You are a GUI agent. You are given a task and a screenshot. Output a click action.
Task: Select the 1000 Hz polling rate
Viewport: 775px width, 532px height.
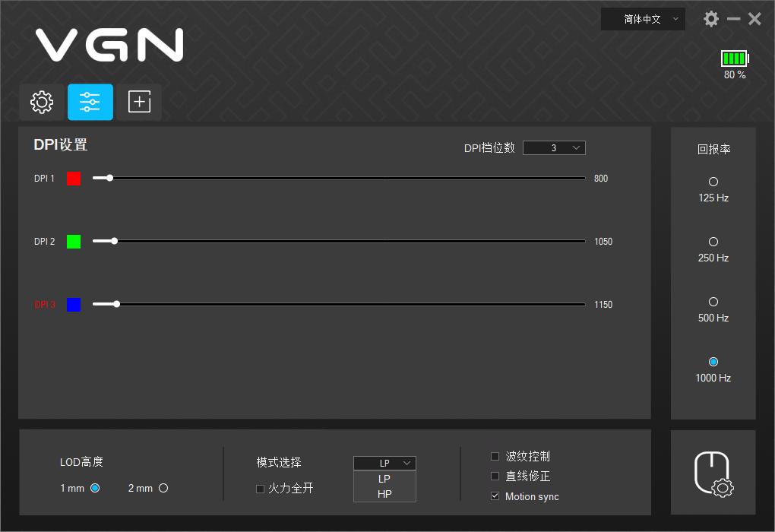pyautogui.click(x=713, y=362)
